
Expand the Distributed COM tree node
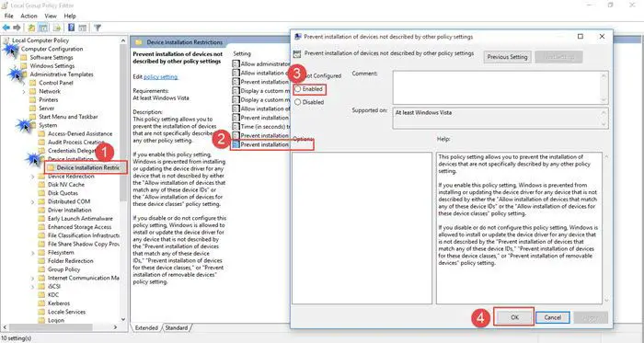pyautogui.click(x=32, y=202)
